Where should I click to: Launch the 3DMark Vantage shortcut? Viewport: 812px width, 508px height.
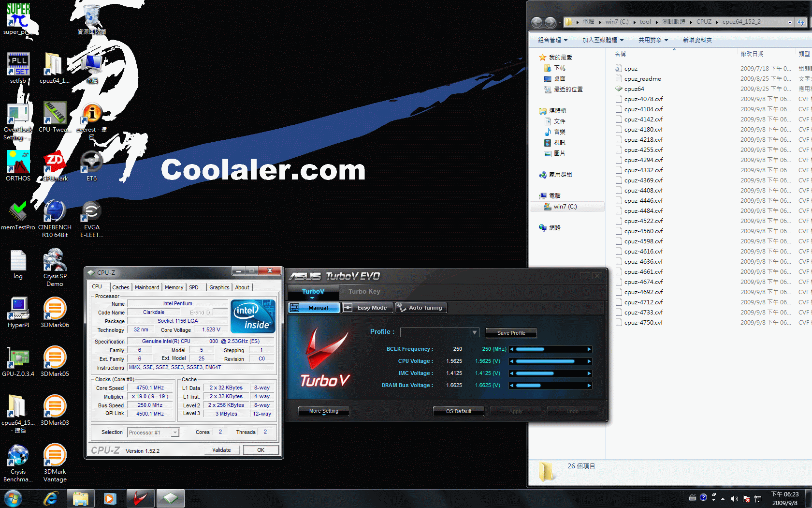click(55, 463)
